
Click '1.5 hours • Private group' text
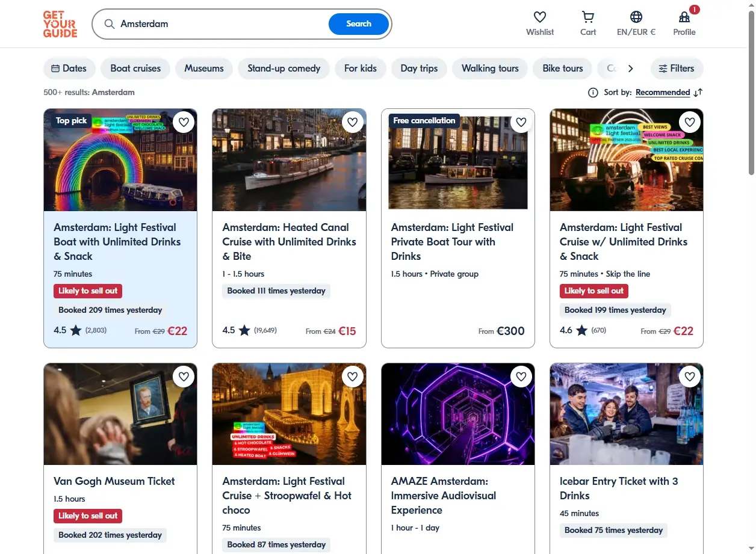[435, 274]
